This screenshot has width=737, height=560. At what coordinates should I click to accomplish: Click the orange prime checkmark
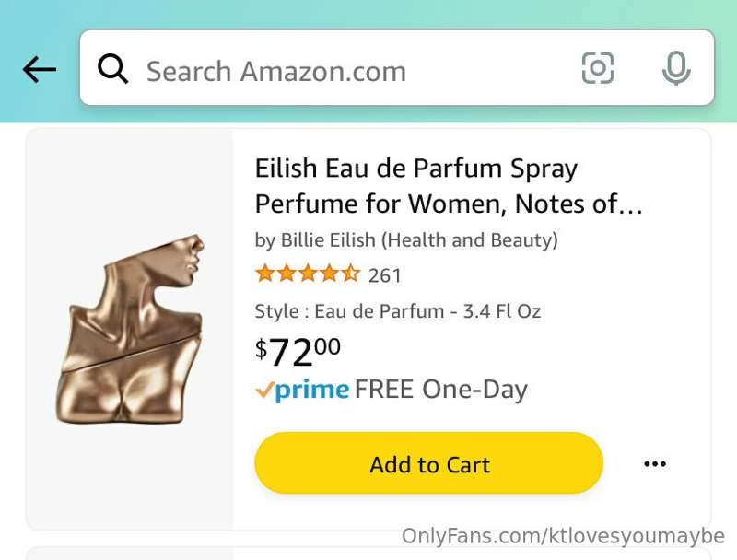click(x=264, y=390)
